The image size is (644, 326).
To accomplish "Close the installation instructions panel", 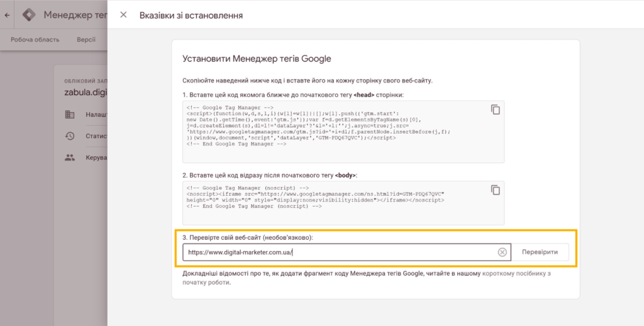I will pos(123,15).
